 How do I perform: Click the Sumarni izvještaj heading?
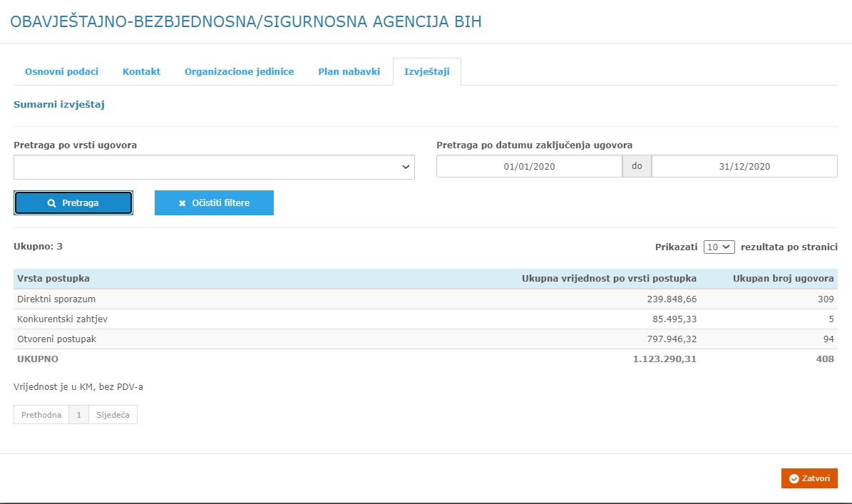pyautogui.click(x=58, y=104)
